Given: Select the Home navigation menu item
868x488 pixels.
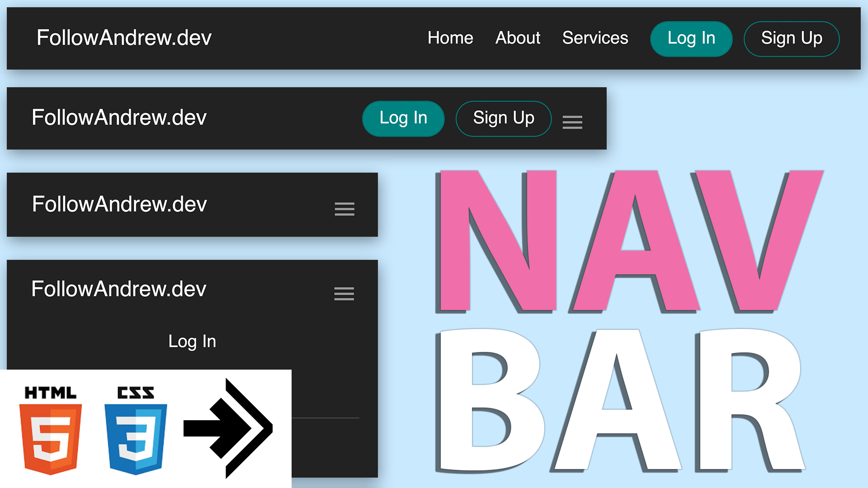Looking at the screenshot, I should (x=450, y=37).
